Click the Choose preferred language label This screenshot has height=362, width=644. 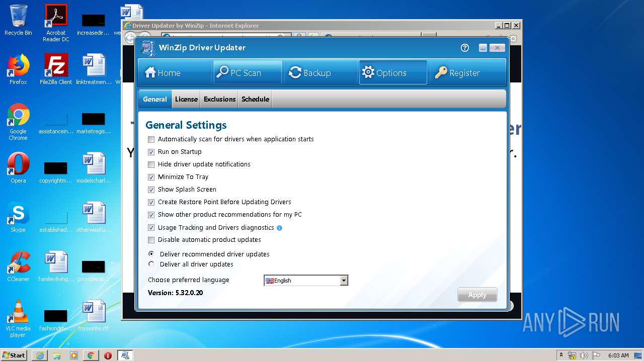coord(189,280)
